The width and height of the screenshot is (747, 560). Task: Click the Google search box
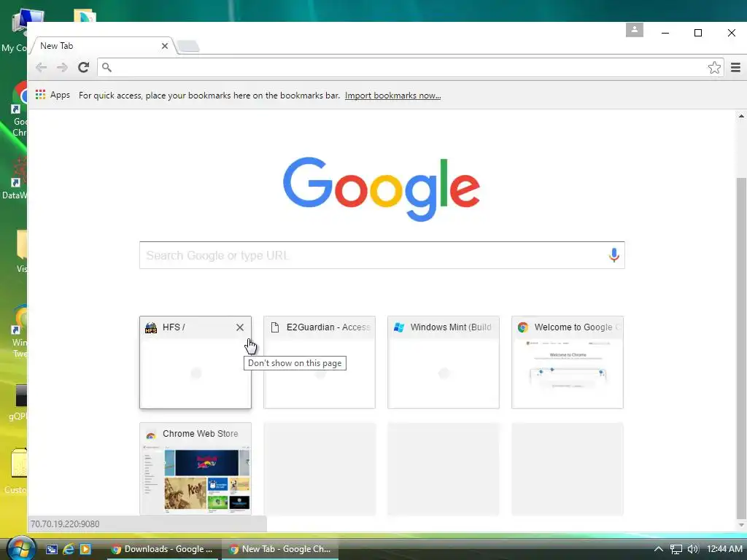click(382, 255)
